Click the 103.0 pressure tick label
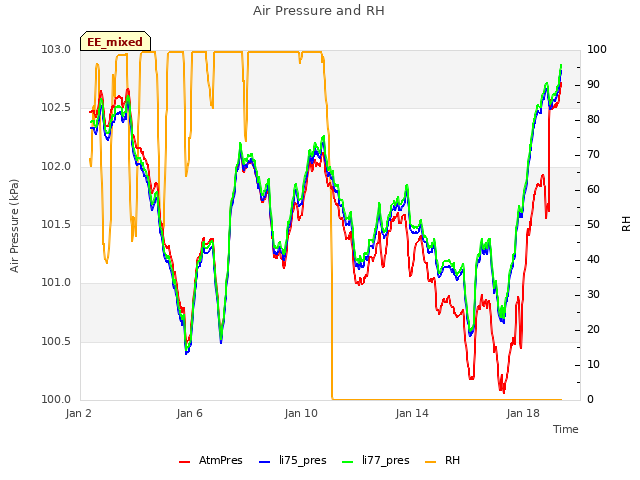Screen dimensions: 640x480 (56, 50)
